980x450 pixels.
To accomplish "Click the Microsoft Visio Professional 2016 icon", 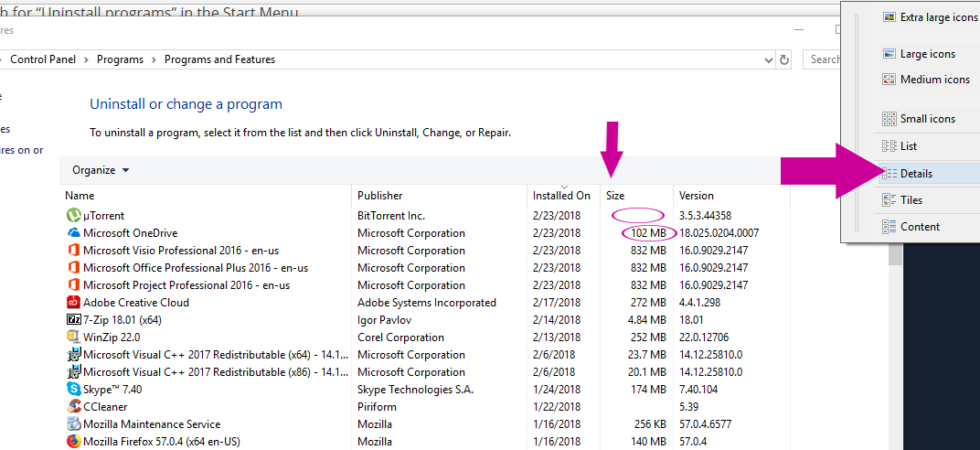I will [74, 251].
